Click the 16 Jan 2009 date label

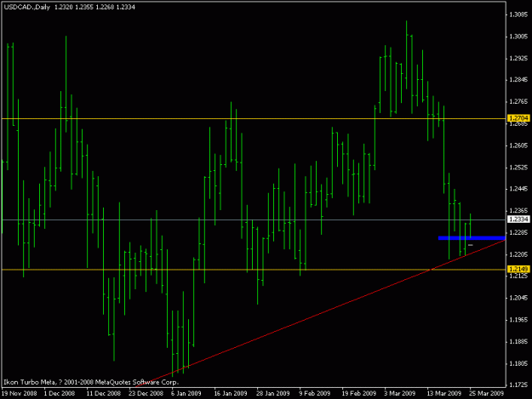click(x=231, y=393)
